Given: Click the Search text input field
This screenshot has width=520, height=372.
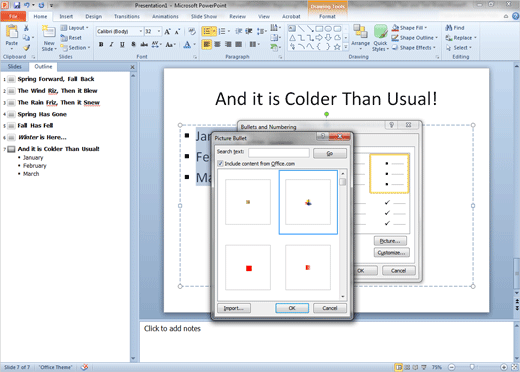Looking at the screenshot, I should point(279,153).
